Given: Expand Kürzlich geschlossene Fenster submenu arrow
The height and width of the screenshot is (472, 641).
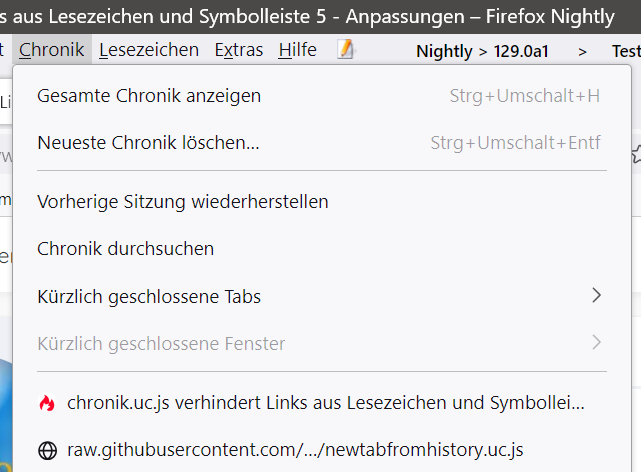Looking at the screenshot, I should (x=596, y=342).
